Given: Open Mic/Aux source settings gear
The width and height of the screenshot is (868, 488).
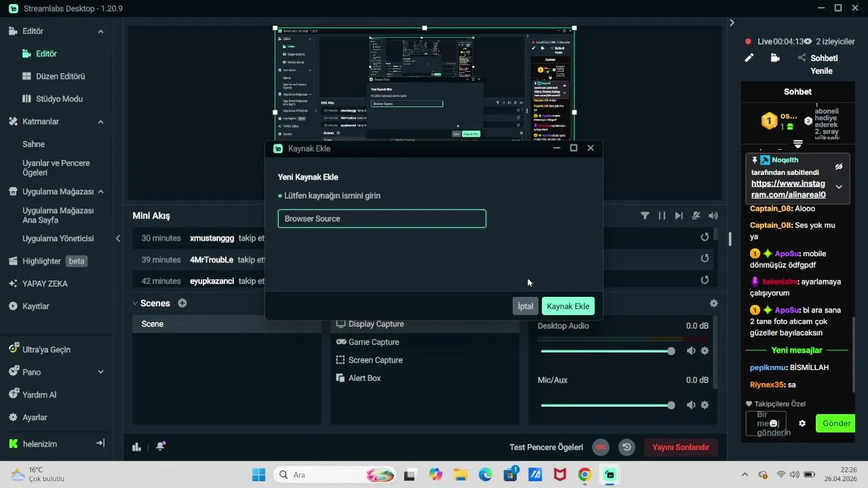Looking at the screenshot, I should (x=705, y=405).
